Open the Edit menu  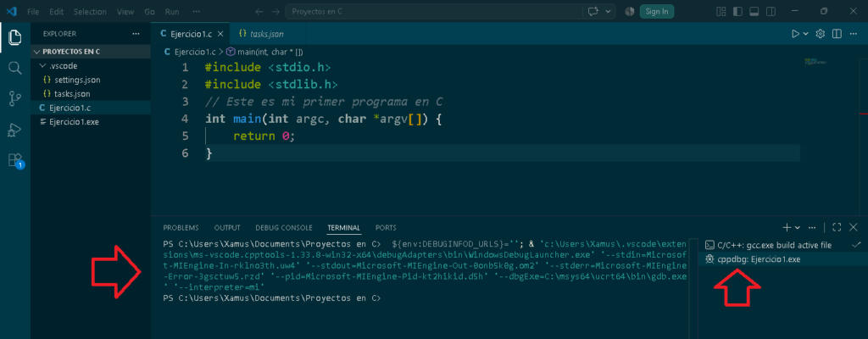coord(56,11)
